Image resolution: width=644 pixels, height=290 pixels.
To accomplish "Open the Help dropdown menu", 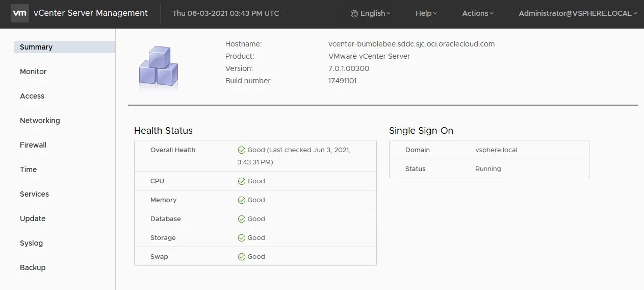I will pos(426,13).
